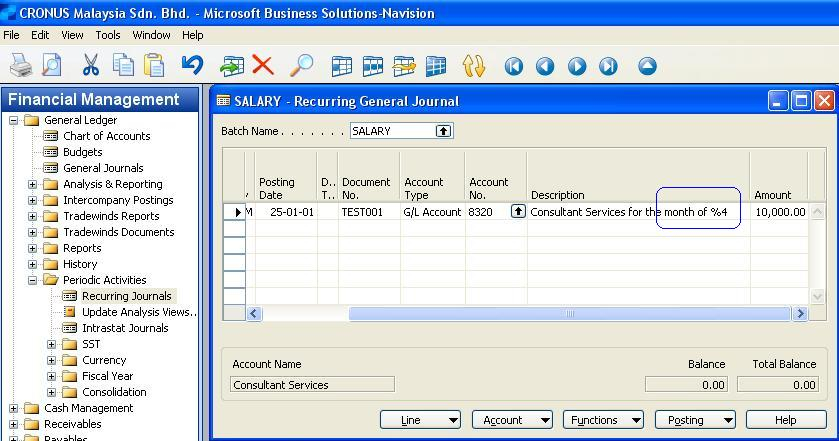Open the View menu
Image resolution: width=839 pixels, height=441 pixels.
click(x=72, y=35)
